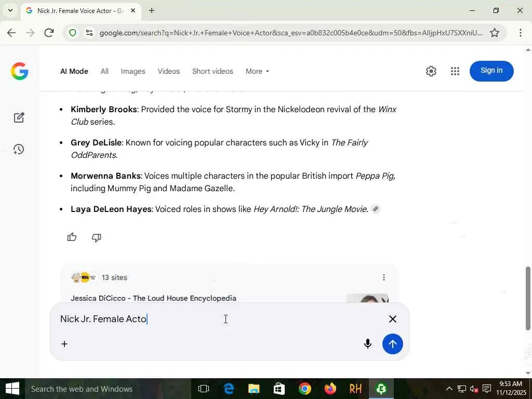
Task: Click the Morwenna Banks name text
Action: pyautogui.click(x=105, y=176)
